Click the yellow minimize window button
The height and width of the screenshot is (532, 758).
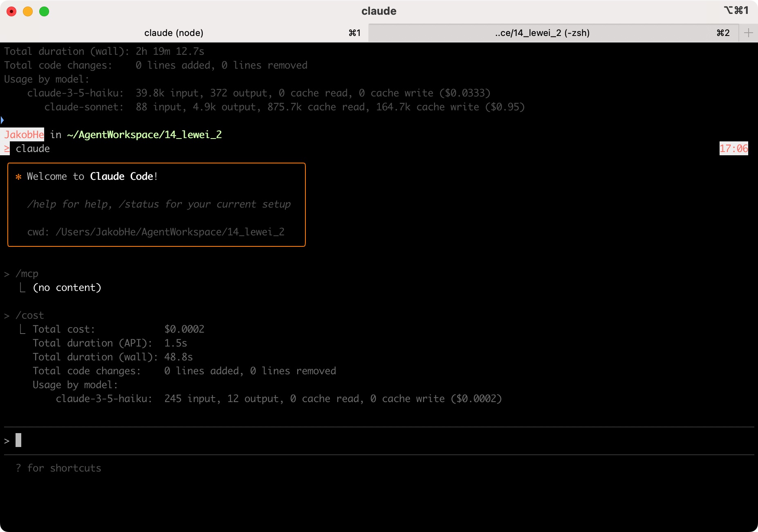click(x=28, y=11)
